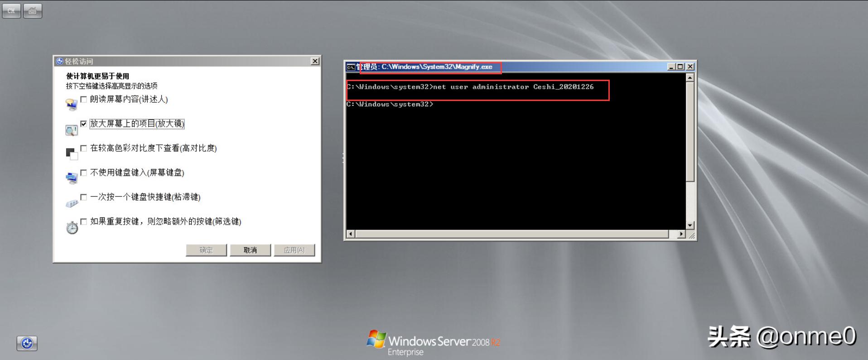Click the cmd icon in the console title bar

pyautogui.click(x=351, y=67)
